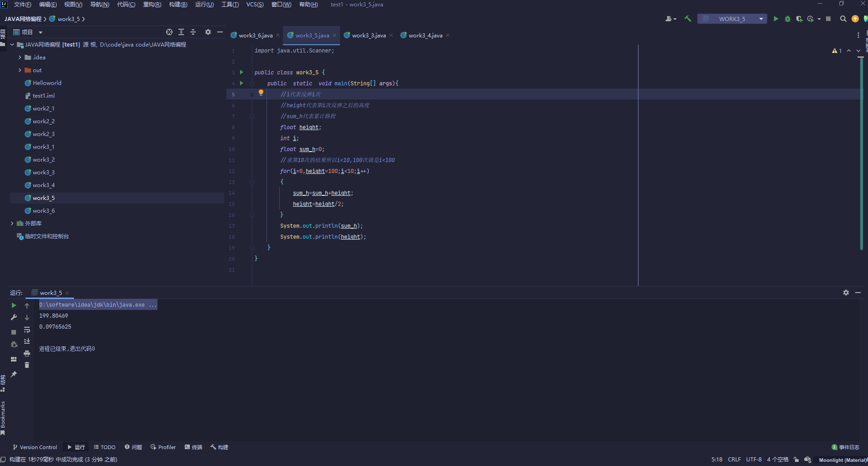Click the intention lightbulb on line 5
868x466 pixels.
(x=261, y=93)
